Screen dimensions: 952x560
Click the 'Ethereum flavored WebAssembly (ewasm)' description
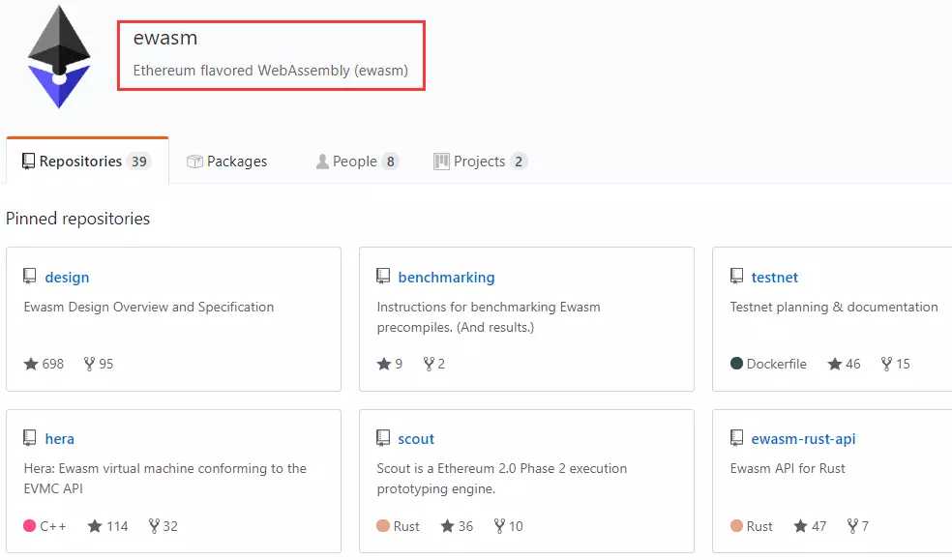tap(270, 71)
